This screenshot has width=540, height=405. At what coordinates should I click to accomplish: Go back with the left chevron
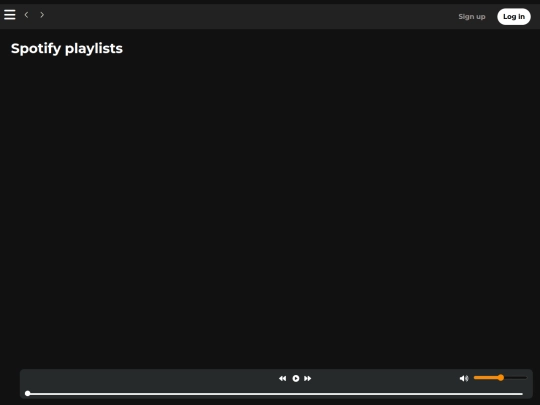point(27,15)
